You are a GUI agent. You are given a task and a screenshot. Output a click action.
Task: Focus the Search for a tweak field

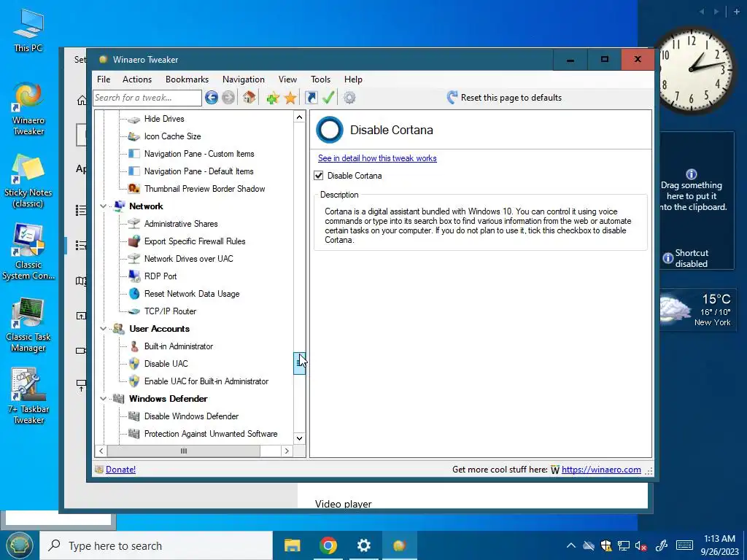(147, 98)
